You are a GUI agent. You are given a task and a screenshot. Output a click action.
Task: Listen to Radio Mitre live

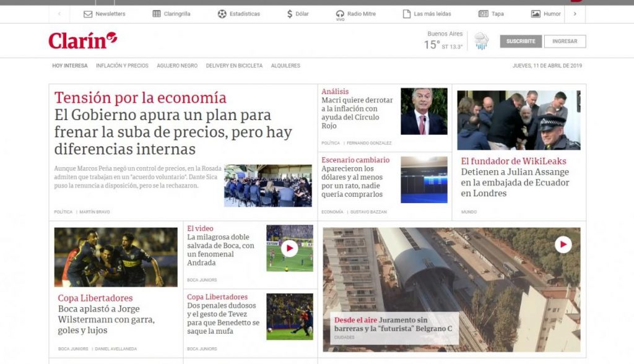[x=362, y=14]
